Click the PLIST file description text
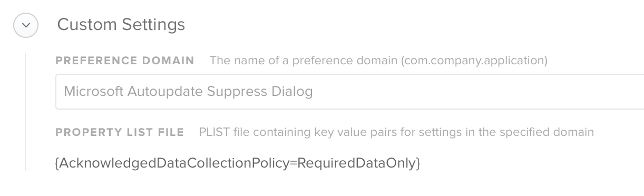Viewport: 644px width, 196px height. [x=396, y=132]
